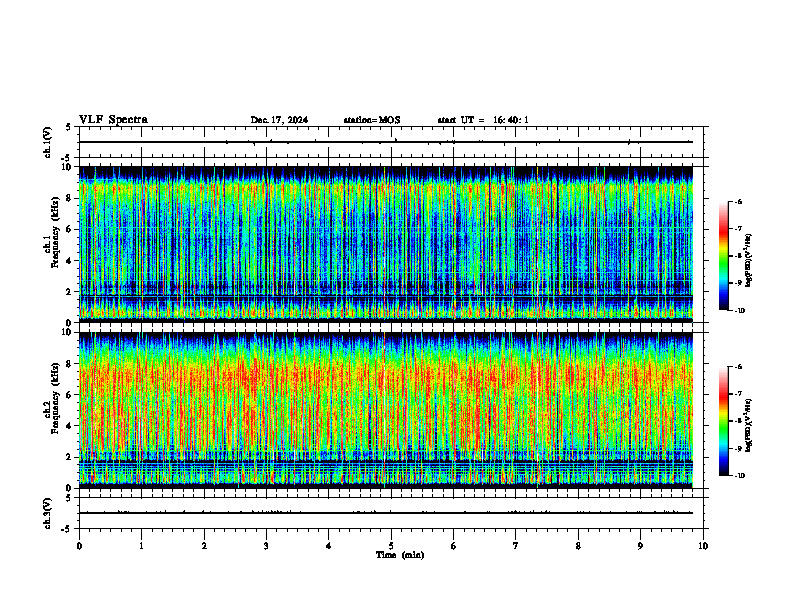Click time axis tick label "1"
Screen dimensions: 792x612
141,546
